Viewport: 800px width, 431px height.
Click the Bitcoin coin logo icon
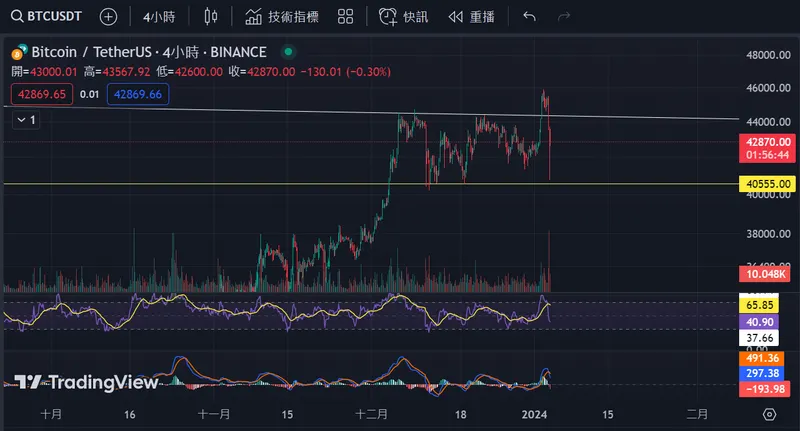click(19, 52)
